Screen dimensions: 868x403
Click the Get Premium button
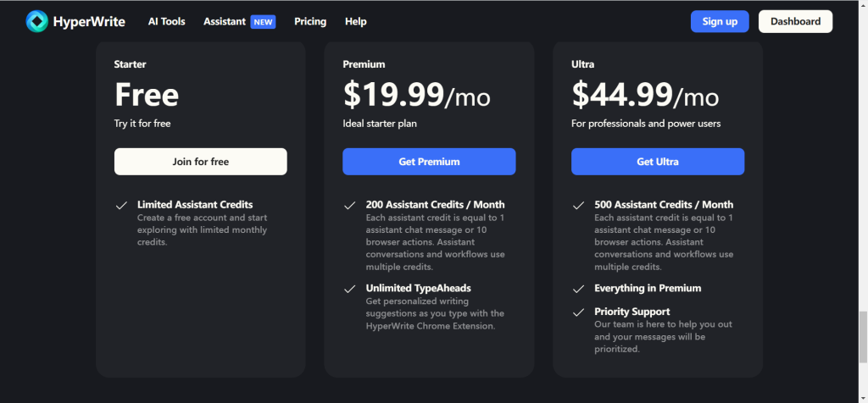pyautogui.click(x=429, y=162)
